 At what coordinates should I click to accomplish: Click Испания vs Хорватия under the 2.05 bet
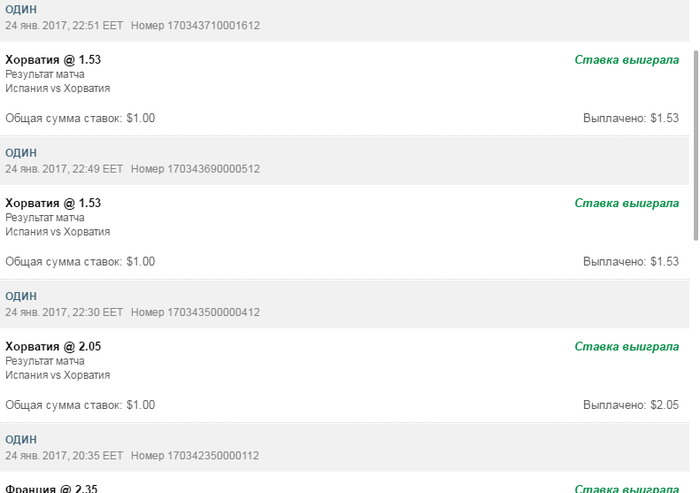(57, 375)
